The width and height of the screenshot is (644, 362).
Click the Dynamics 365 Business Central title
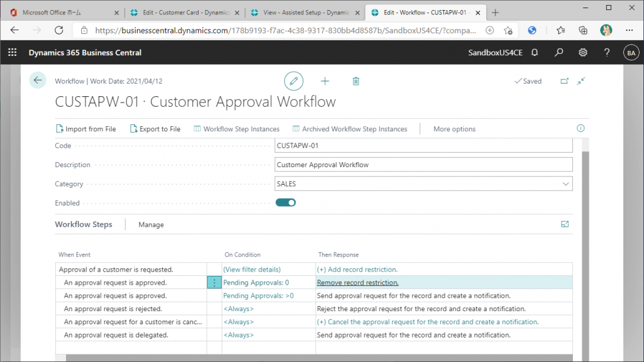click(85, 53)
